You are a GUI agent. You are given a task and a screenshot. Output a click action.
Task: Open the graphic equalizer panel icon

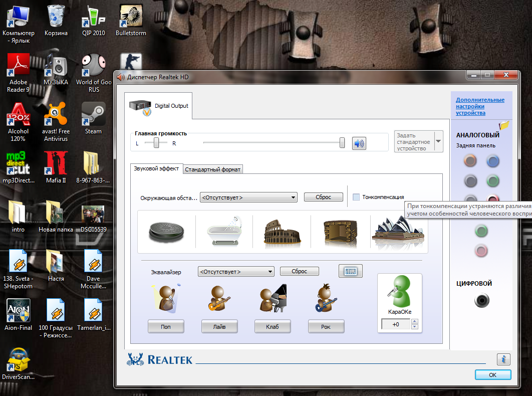pyautogui.click(x=350, y=271)
